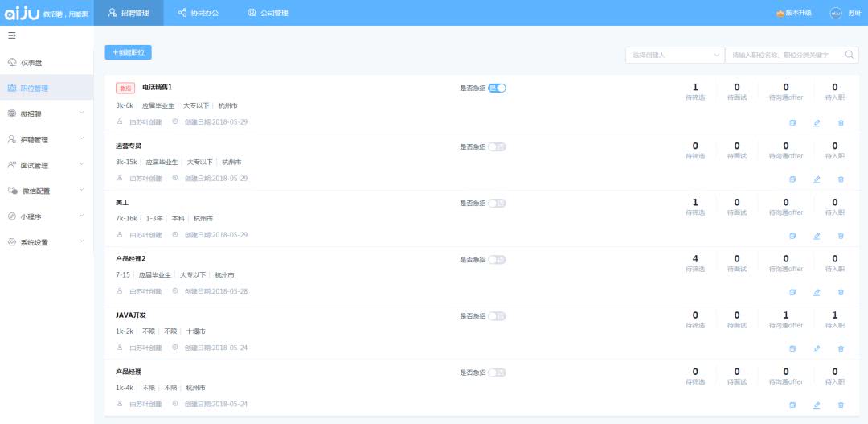The image size is (868, 424).
Task: Click the copy icon for the 美工 position
Action: pos(792,236)
